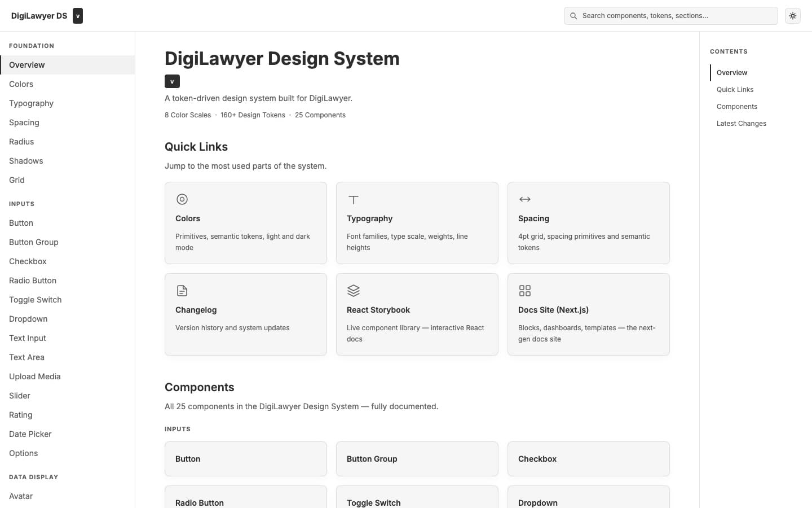Jump to Quick Links in Contents panel
The height and width of the screenshot is (508, 812).
point(735,90)
